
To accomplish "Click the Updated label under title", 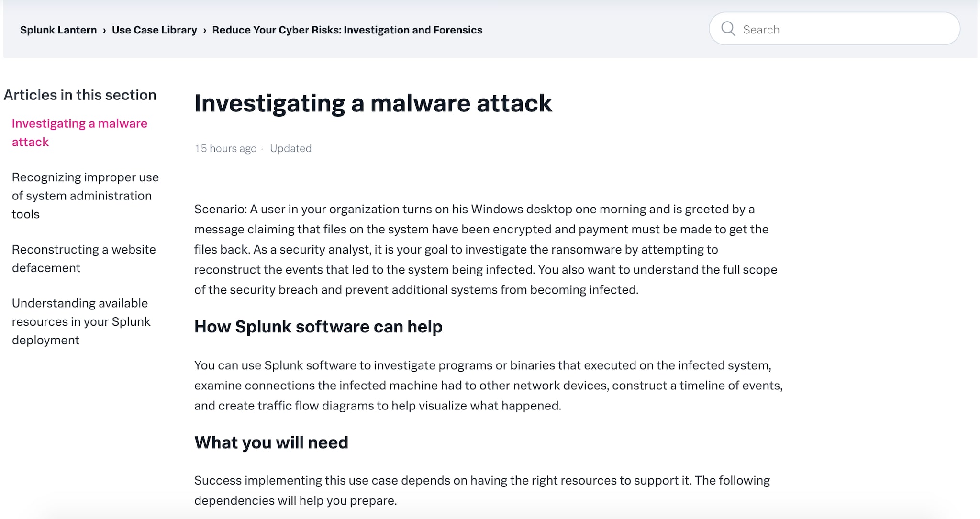I will pyautogui.click(x=290, y=148).
